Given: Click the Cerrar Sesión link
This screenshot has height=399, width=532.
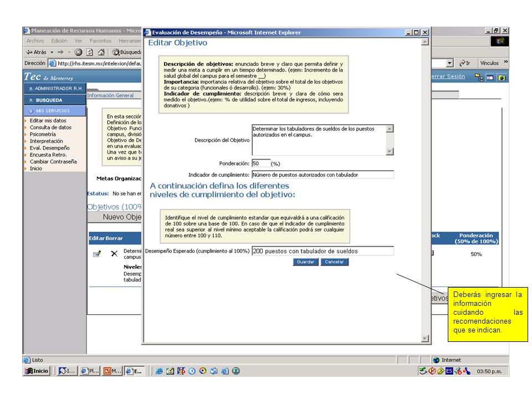Looking at the screenshot, I should [448, 76].
